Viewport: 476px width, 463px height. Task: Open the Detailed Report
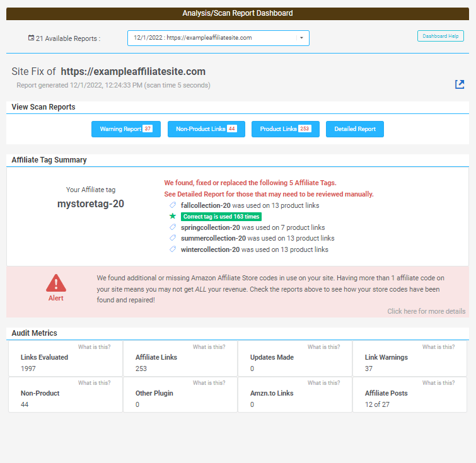355,129
